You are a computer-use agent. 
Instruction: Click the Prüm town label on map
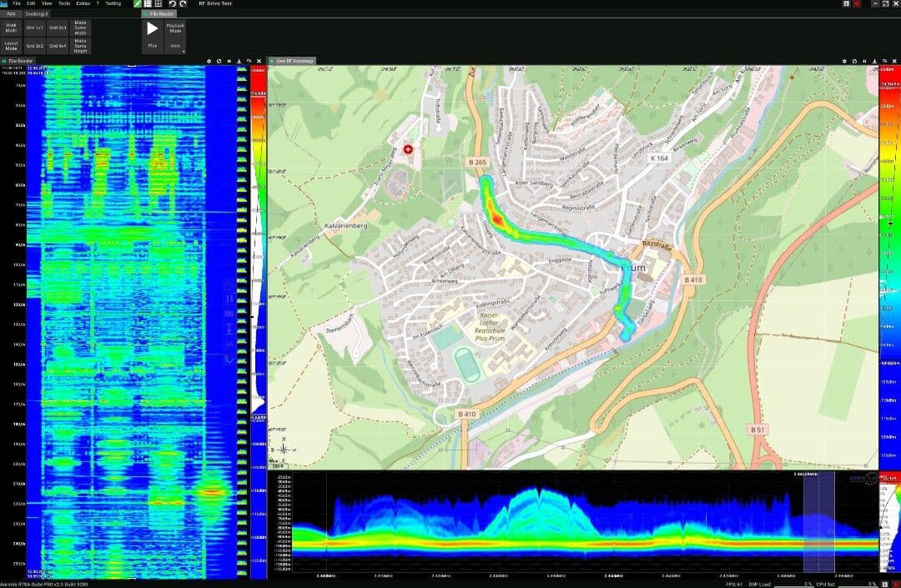coord(634,268)
